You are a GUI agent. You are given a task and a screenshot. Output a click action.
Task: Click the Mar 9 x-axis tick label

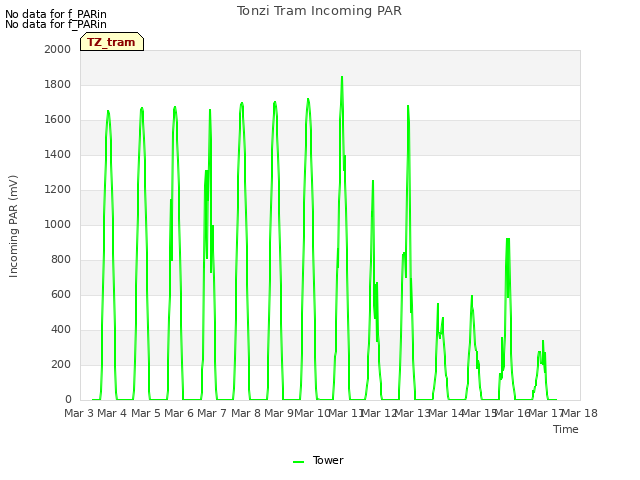(x=279, y=413)
